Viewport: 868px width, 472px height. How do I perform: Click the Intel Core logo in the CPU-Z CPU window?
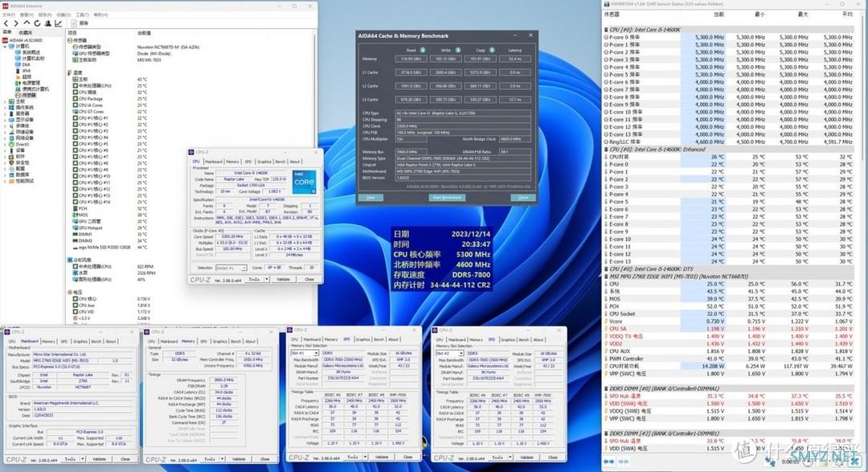pyautogui.click(x=304, y=182)
